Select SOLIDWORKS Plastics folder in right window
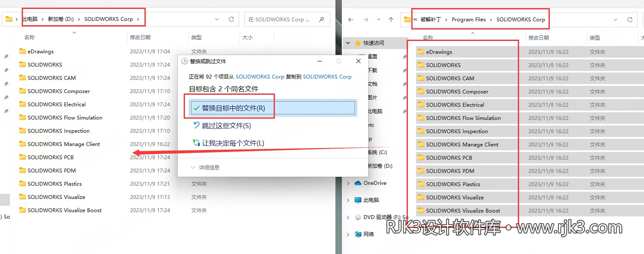This screenshot has height=254, width=644. tap(449, 184)
